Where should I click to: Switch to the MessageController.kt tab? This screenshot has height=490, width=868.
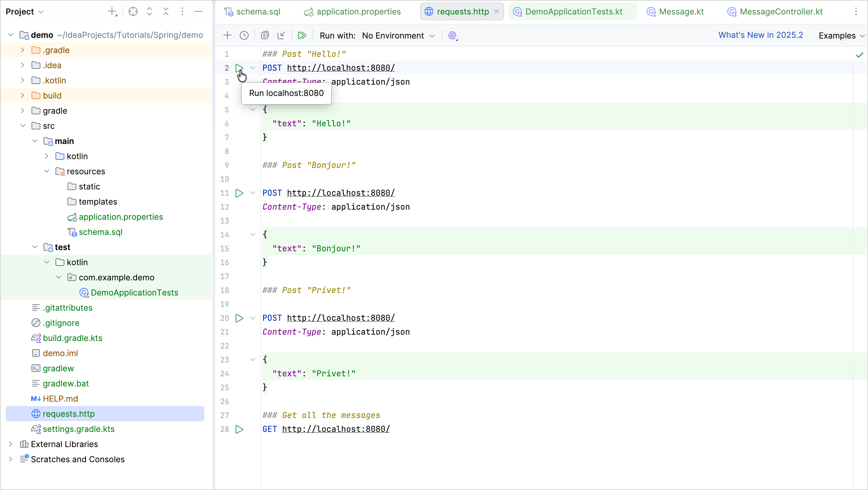coord(775,12)
